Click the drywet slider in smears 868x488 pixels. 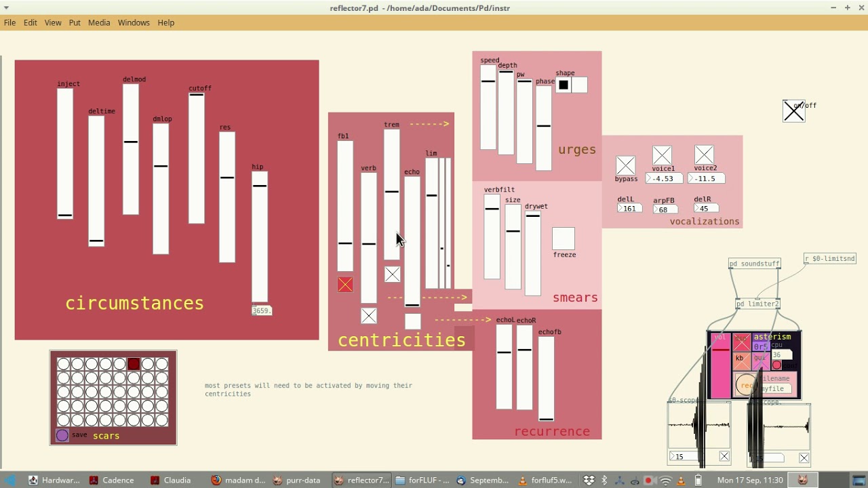click(x=533, y=253)
